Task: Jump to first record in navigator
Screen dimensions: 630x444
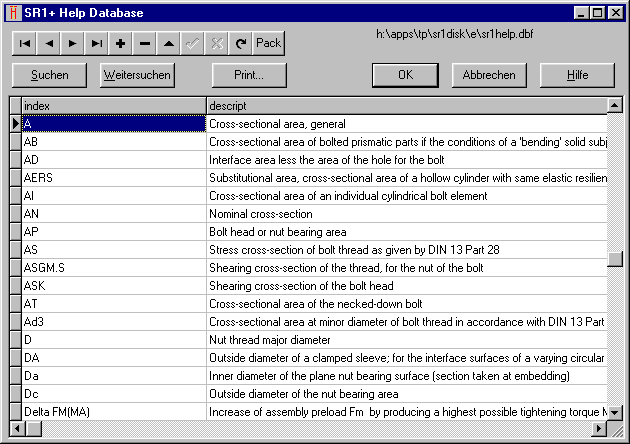Action: [x=25, y=43]
